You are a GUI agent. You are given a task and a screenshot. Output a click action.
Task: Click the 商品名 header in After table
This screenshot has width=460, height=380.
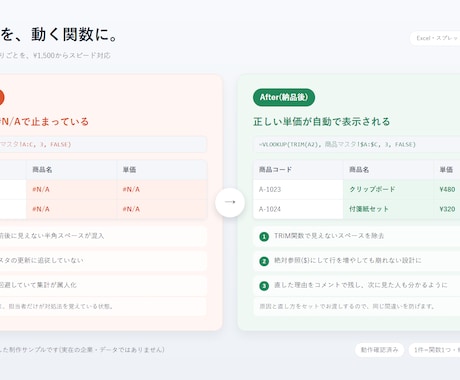388,170
